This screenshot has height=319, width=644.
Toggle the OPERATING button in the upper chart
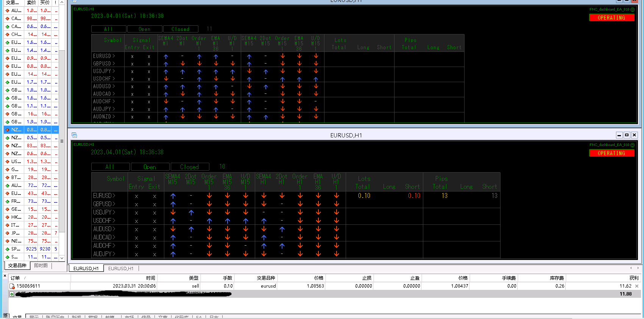coord(611,17)
